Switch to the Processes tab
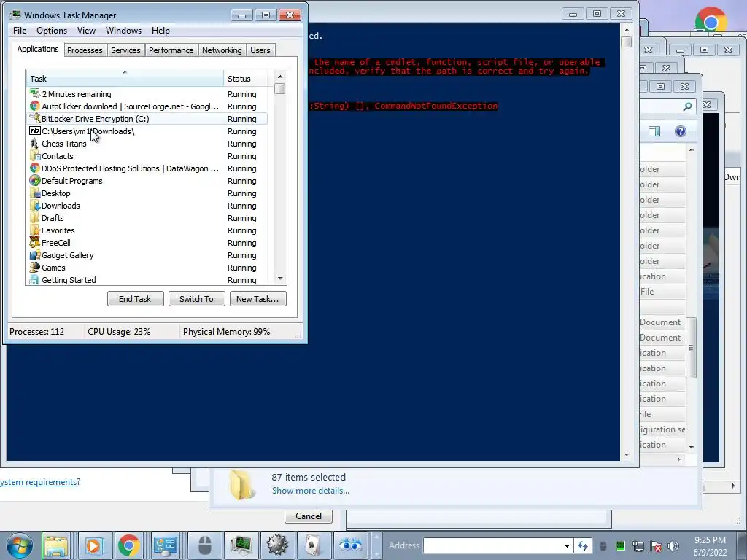Viewport: 747px width, 560px height. coord(85,50)
